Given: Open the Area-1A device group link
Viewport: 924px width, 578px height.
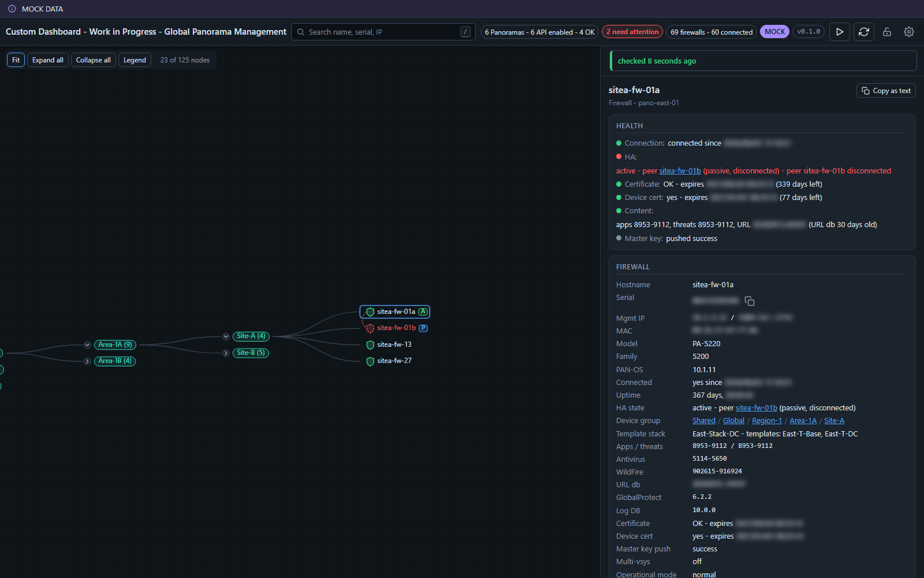Looking at the screenshot, I should click(x=803, y=421).
